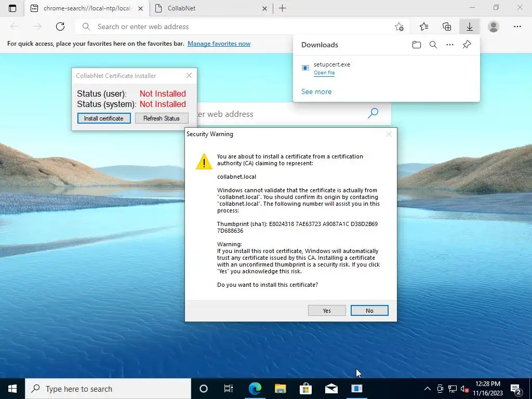Open Cortana from the taskbar
Screen dimensions: 532x399
203,389
